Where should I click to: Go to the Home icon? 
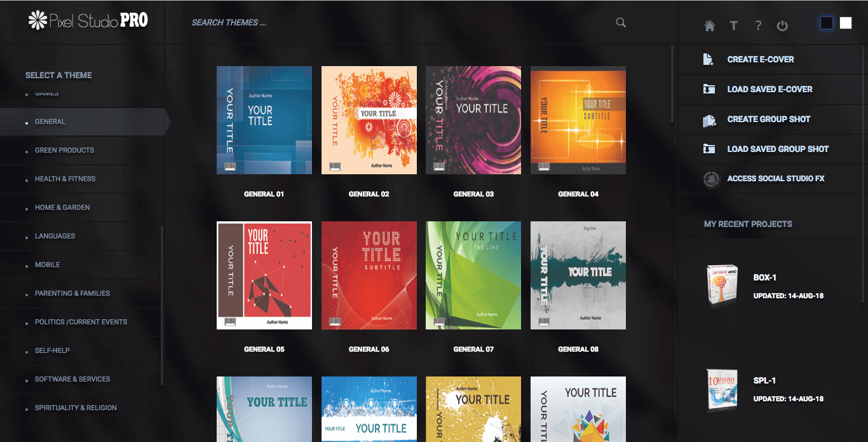click(x=710, y=25)
